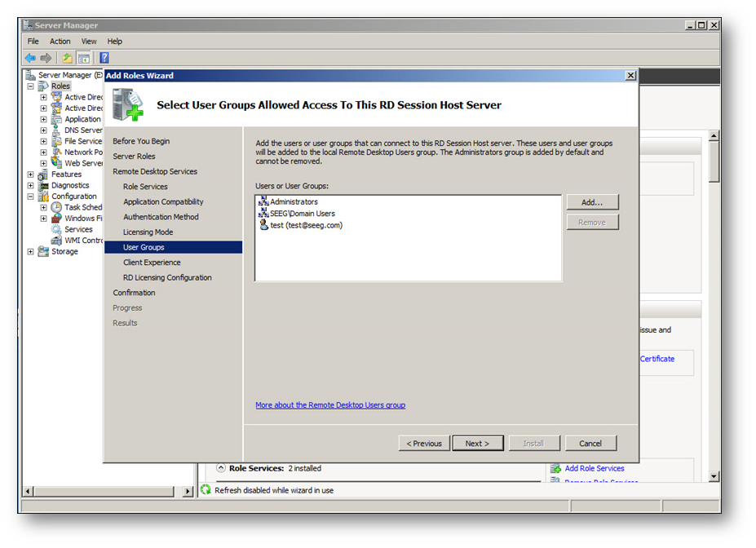Click the right pane scrollbar down arrow
Screen dimensions: 756x548
coord(714,476)
